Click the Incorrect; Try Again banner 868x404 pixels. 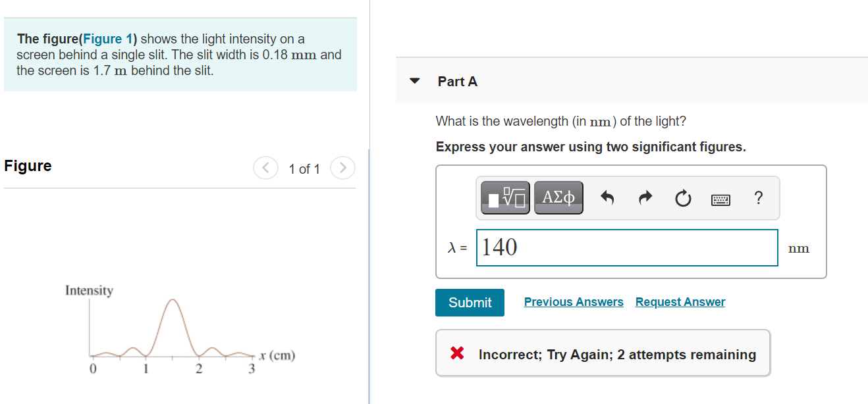pyautogui.click(x=616, y=354)
